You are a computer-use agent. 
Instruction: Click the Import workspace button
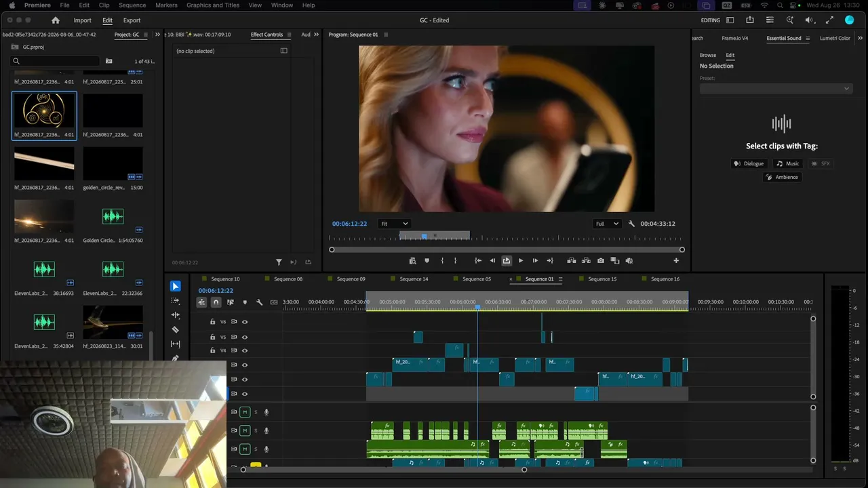[x=83, y=20]
